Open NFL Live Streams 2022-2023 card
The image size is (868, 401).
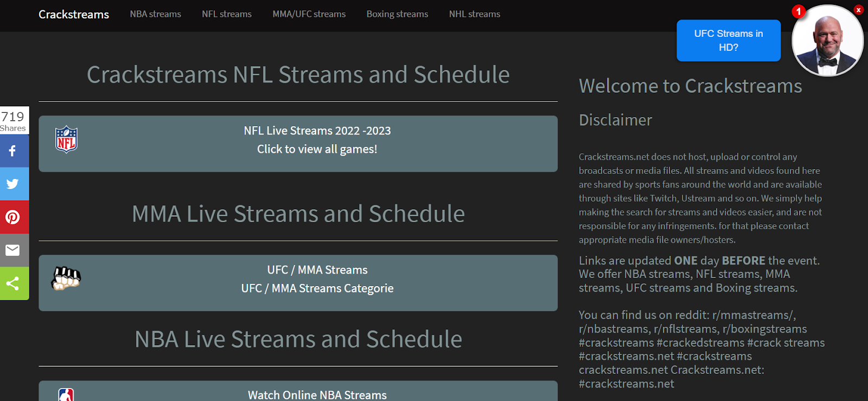298,144
